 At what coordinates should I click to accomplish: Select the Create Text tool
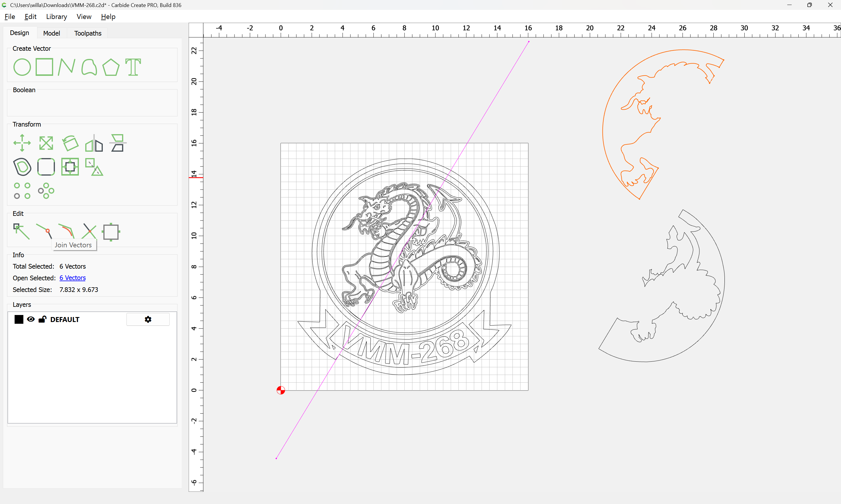(x=133, y=67)
